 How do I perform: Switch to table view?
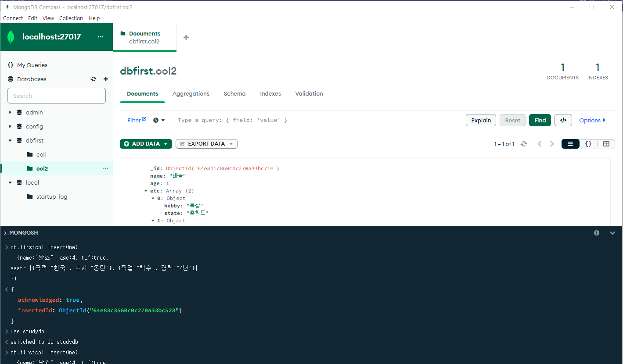(x=606, y=144)
